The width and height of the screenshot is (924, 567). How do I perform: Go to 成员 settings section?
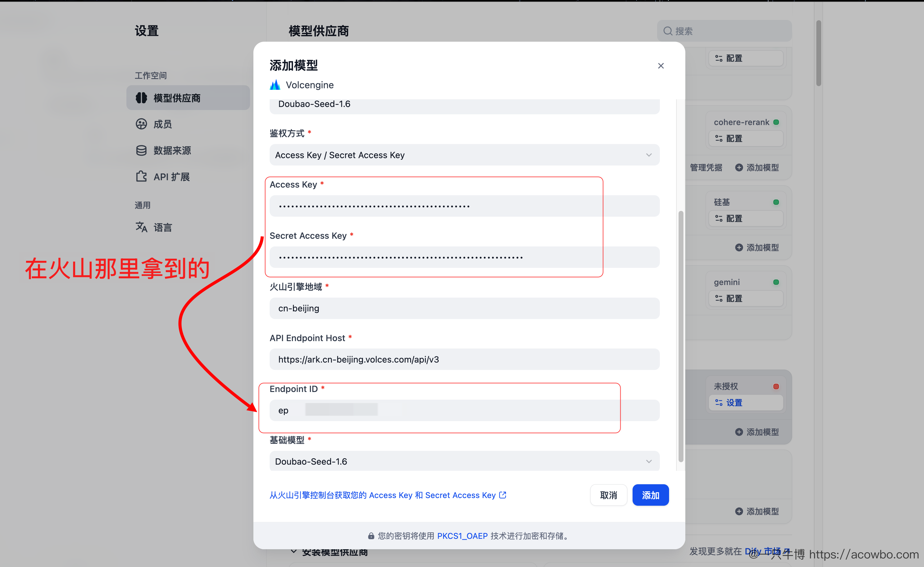click(x=162, y=124)
